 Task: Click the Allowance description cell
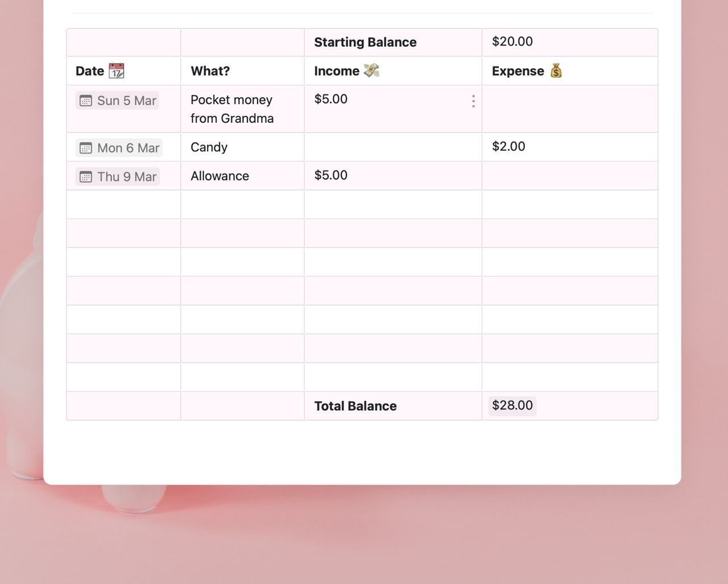pyautogui.click(x=220, y=176)
